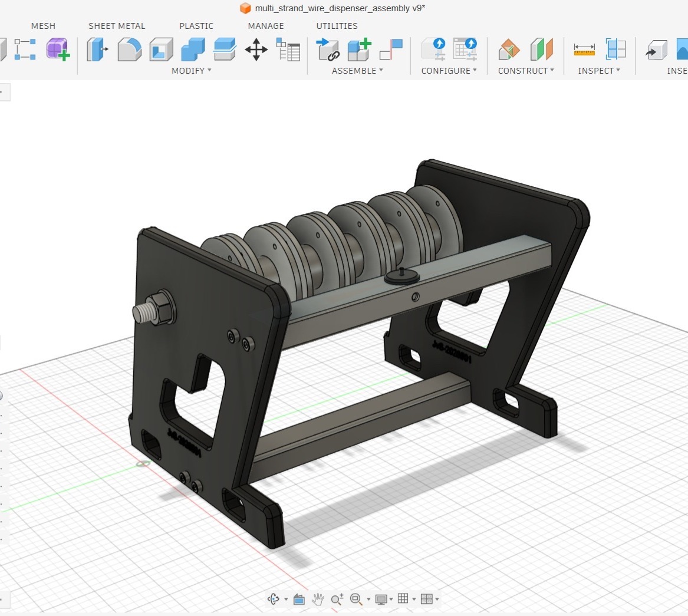This screenshot has width=688, height=616.
Task: Open the Change Parameters table icon
Action: coord(288,49)
